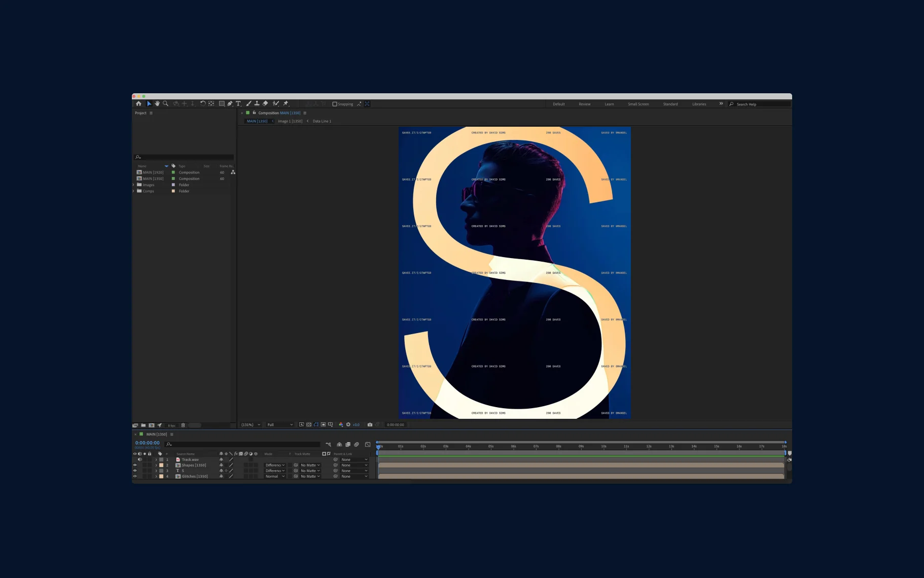Expand the Images folder

[133, 185]
